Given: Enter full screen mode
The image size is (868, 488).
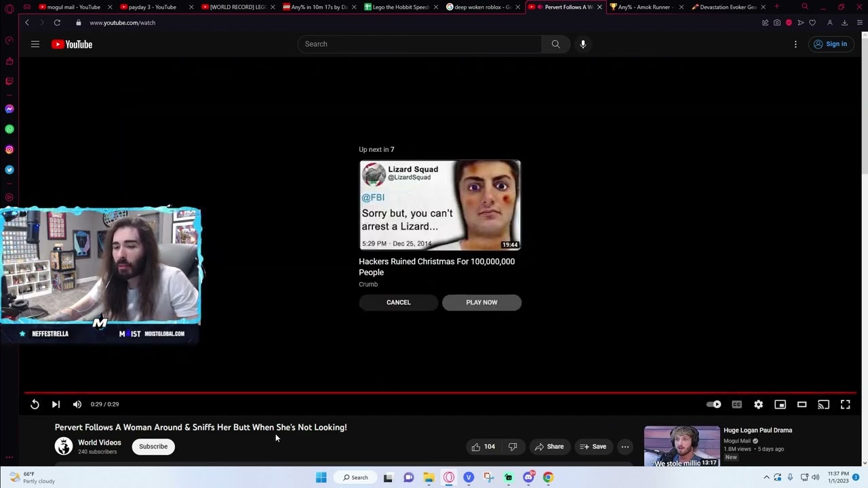Looking at the screenshot, I should 845,404.
